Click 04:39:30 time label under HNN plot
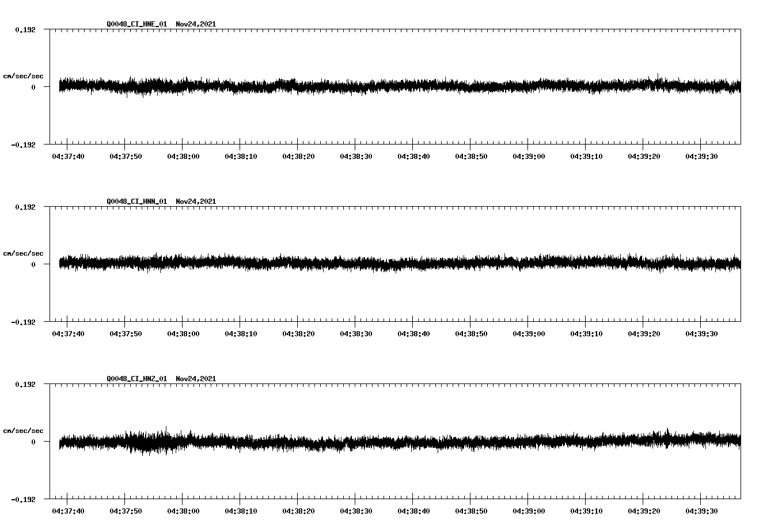The image size is (782, 532). coord(701,333)
